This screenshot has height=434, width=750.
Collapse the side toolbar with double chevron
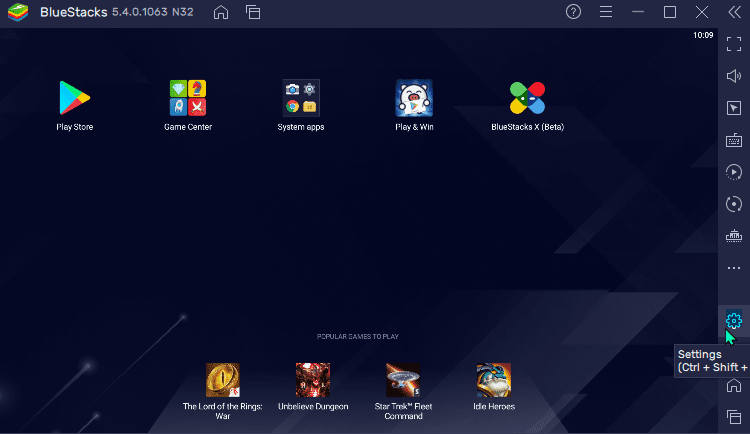tap(735, 12)
